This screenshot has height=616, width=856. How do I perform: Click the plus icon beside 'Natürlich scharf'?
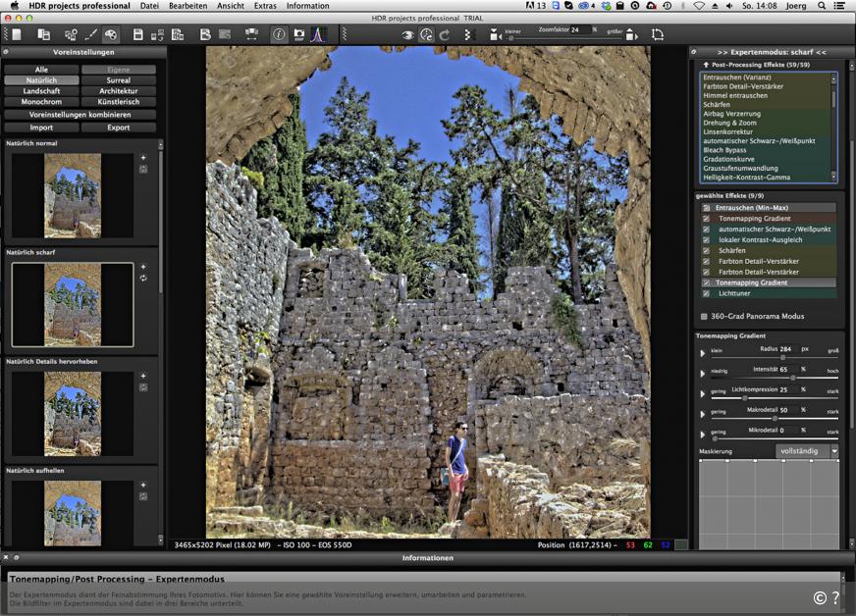click(x=143, y=267)
